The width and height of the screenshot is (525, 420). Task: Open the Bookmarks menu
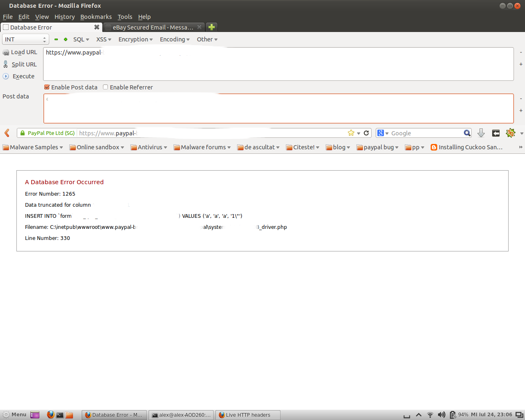[x=96, y=17]
